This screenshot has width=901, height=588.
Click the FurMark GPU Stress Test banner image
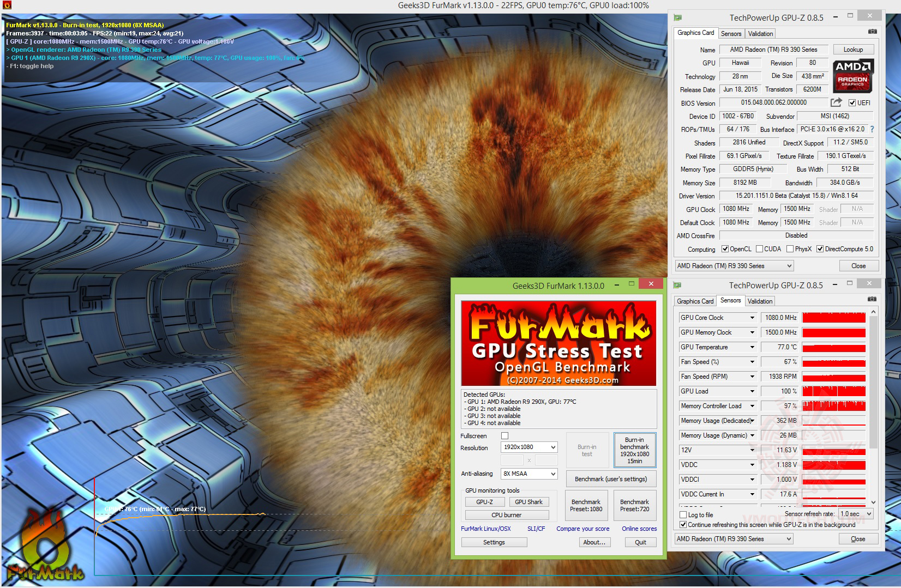pyautogui.click(x=558, y=343)
